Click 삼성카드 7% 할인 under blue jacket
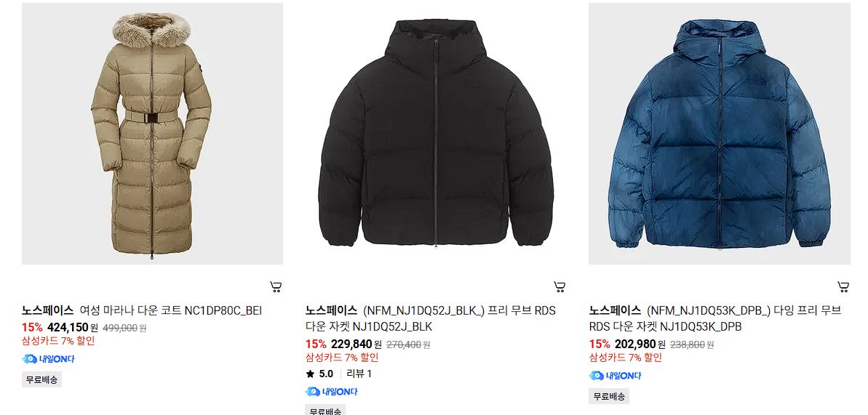The height and width of the screenshot is (415, 868). (626, 358)
